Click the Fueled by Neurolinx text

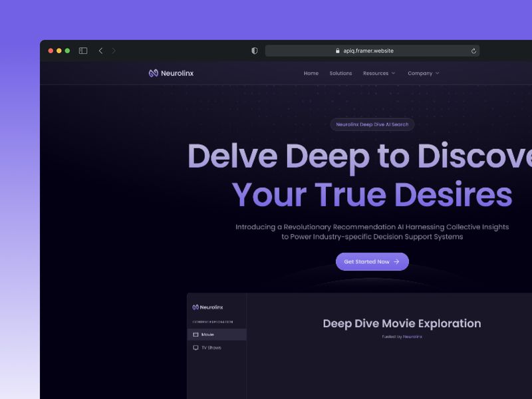(402, 337)
